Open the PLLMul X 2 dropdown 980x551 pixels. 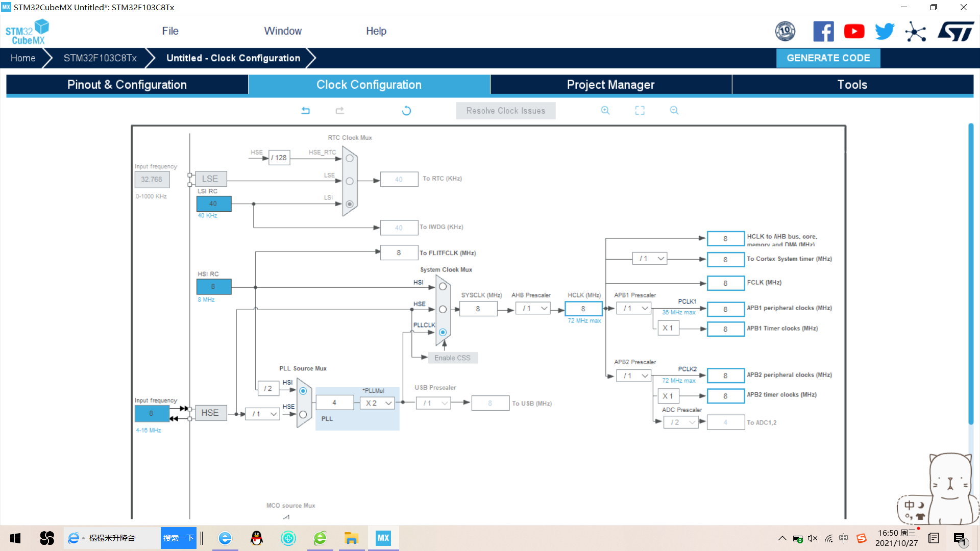click(x=377, y=403)
